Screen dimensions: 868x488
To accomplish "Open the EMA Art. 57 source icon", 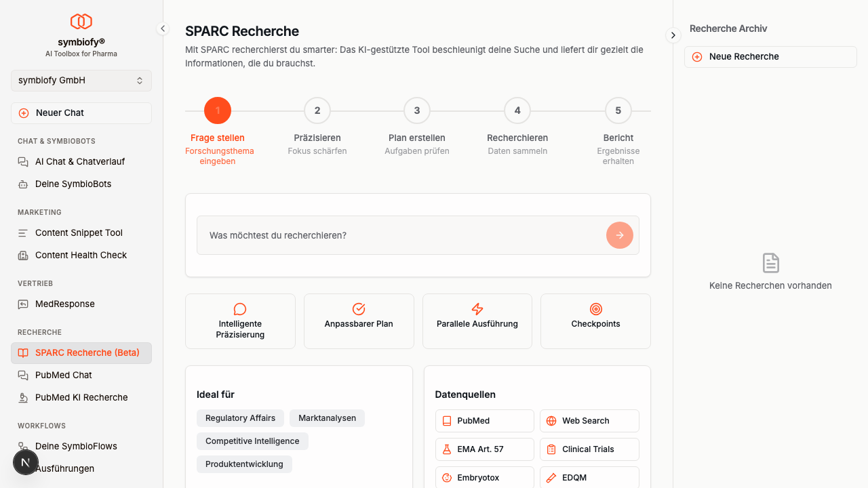I will click(x=447, y=449).
